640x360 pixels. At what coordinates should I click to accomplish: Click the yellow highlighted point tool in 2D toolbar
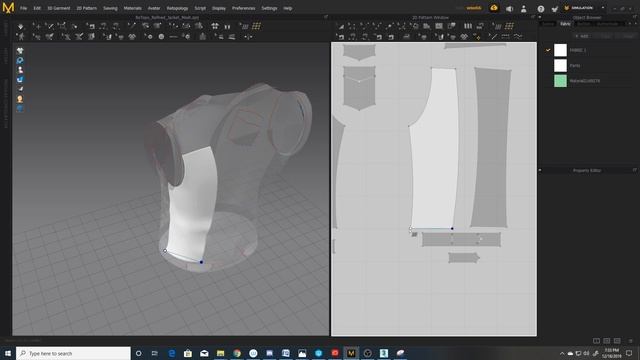[x=477, y=37]
